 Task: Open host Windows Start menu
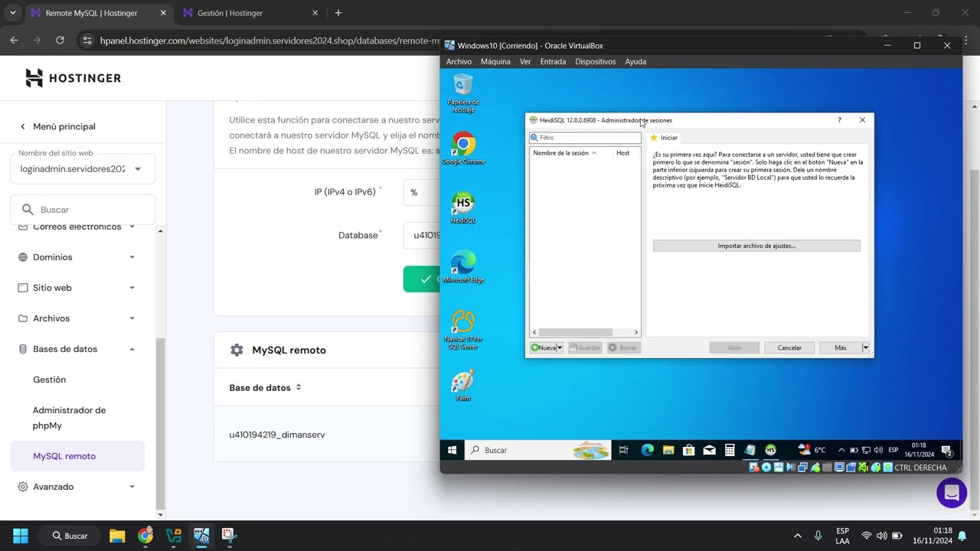point(21,536)
